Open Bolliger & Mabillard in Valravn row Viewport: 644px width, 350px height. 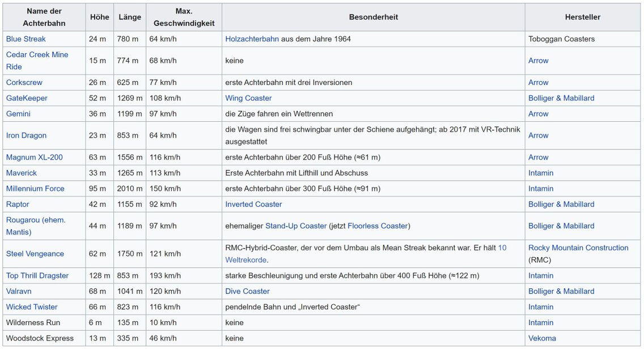561,291
